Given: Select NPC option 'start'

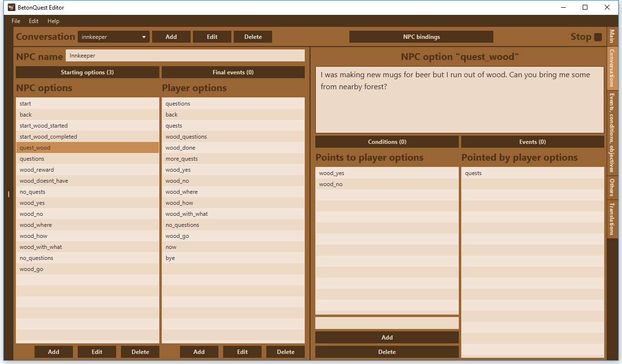Looking at the screenshot, I should [x=87, y=104].
